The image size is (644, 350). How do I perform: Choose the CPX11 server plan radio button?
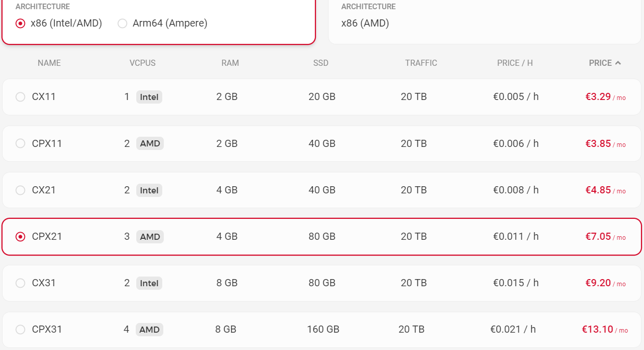[20, 143]
